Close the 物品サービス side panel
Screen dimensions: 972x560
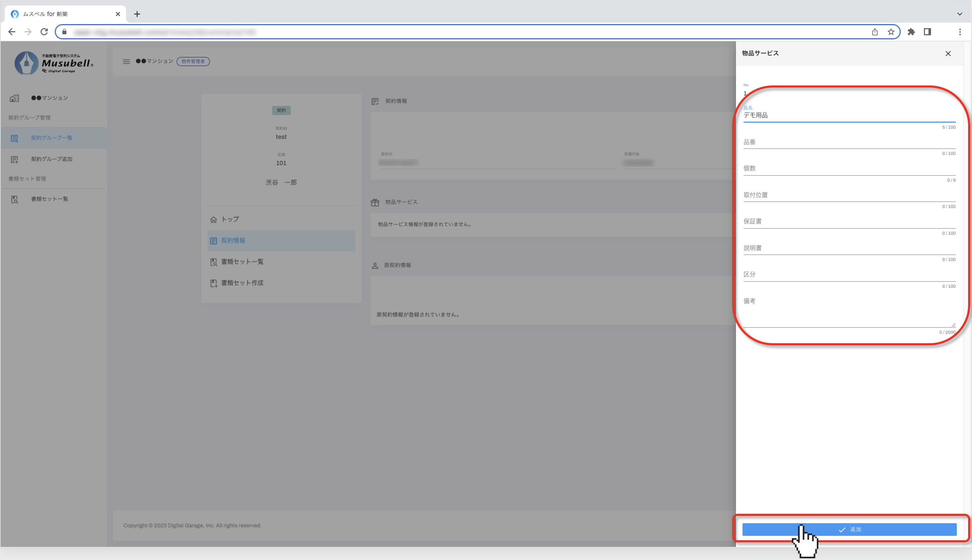click(948, 54)
